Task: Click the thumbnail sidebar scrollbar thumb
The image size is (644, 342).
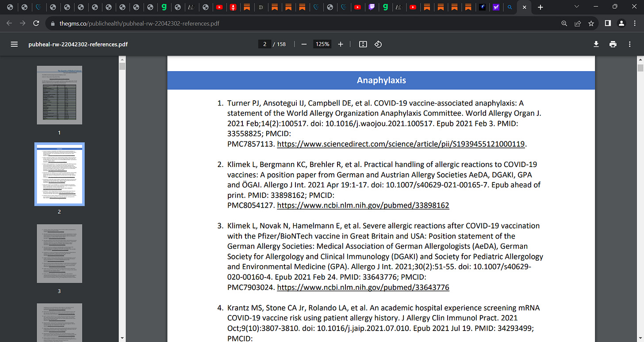Action: (122, 66)
